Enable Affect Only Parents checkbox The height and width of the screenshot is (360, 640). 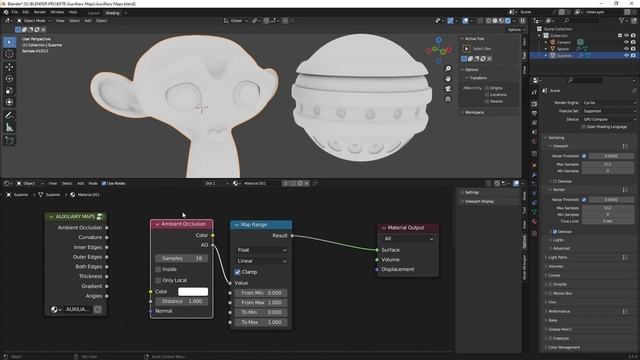(487, 101)
